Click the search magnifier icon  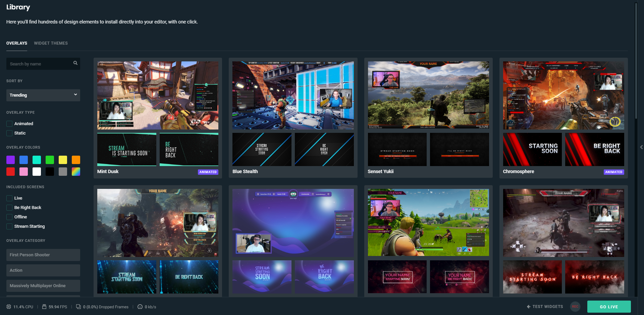[75, 63]
